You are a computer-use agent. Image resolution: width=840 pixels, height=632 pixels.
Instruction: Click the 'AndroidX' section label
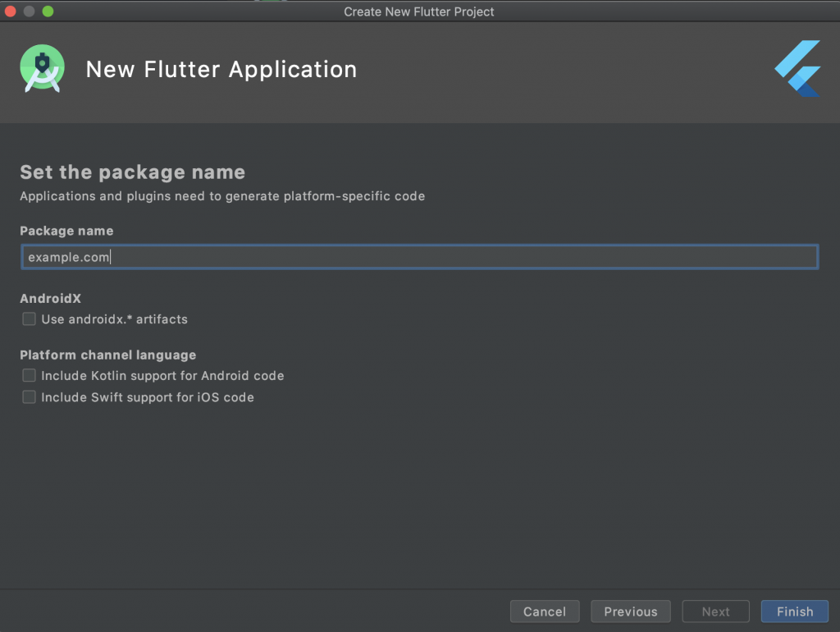pyautogui.click(x=50, y=299)
